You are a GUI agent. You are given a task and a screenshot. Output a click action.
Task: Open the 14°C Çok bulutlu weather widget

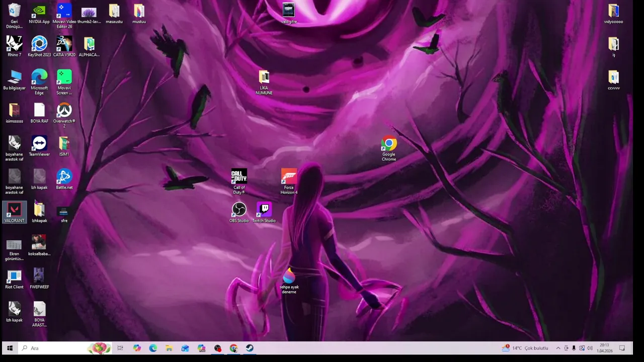[x=525, y=348]
